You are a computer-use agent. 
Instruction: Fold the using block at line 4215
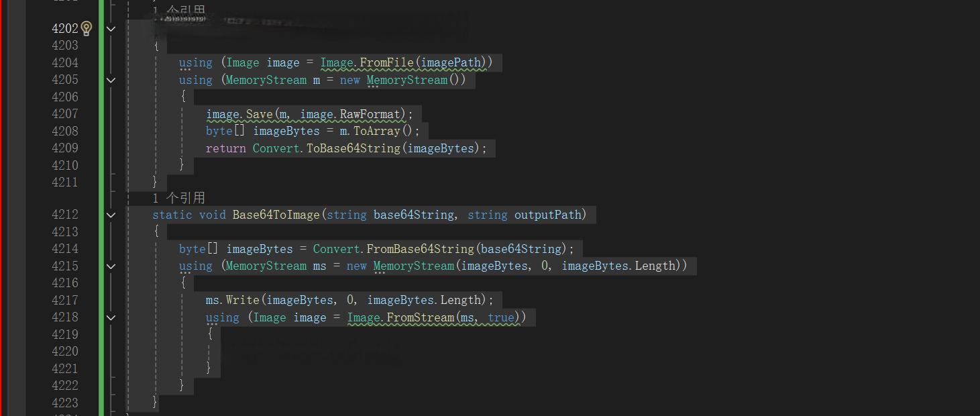[x=111, y=266]
